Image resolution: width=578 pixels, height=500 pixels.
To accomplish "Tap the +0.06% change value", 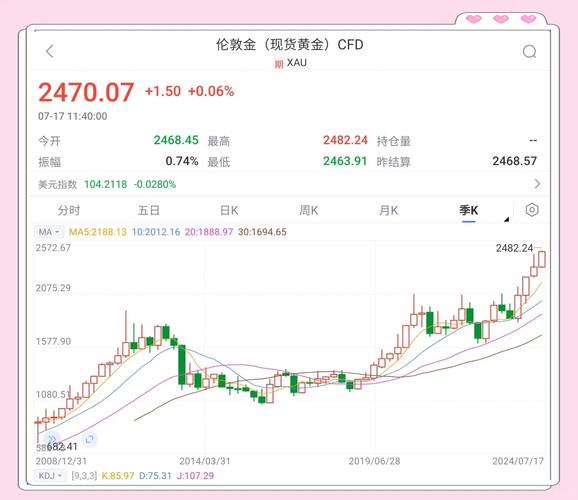I will pyautogui.click(x=211, y=91).
